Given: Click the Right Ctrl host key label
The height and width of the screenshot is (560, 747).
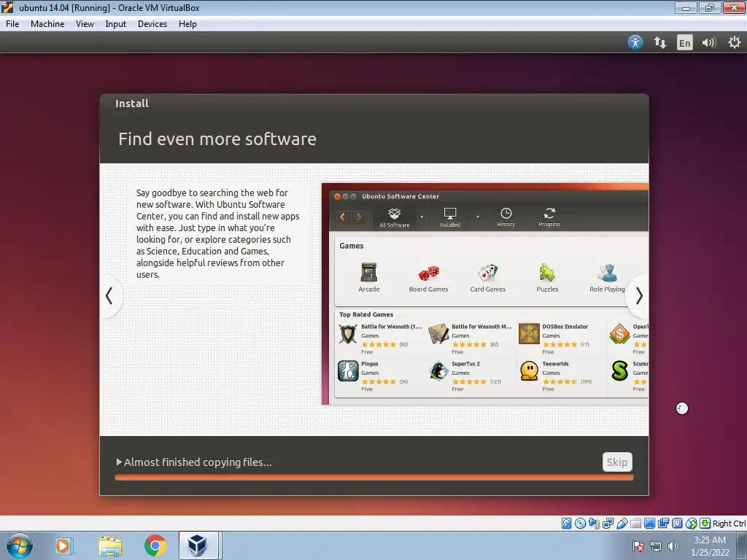Looking at the screenshot, I should tap(729, 524).
